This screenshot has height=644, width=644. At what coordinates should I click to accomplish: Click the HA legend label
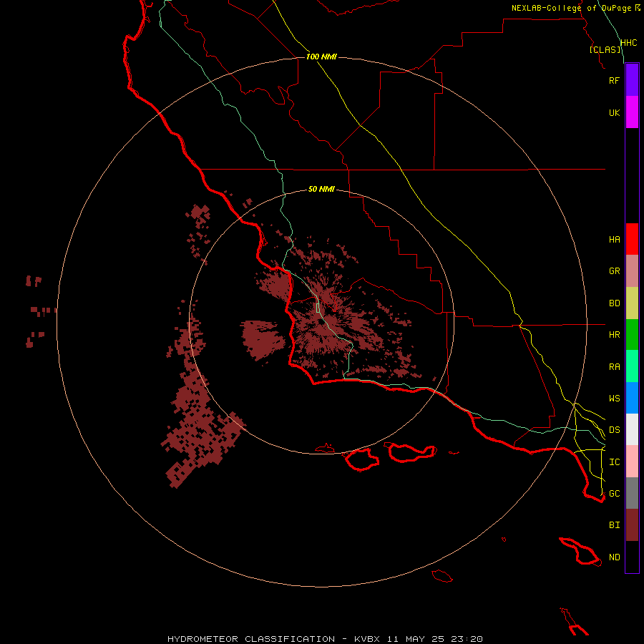click(x=615, y=240)
